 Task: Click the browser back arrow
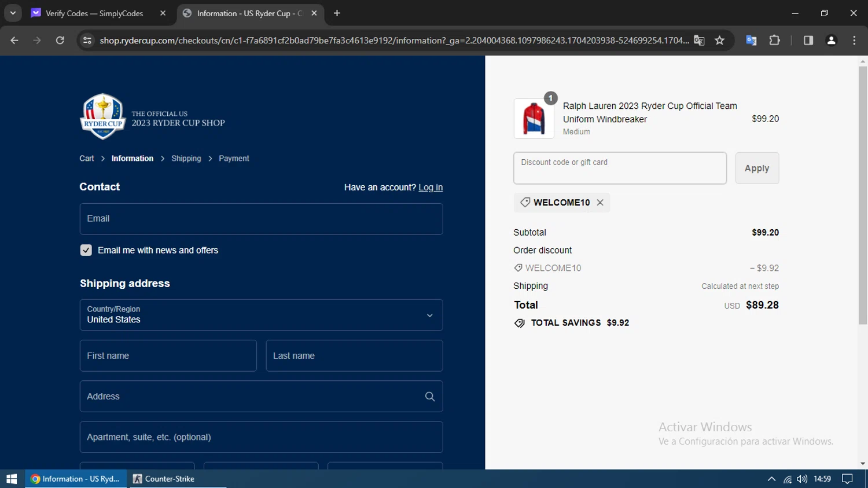[x=14, y=40]
